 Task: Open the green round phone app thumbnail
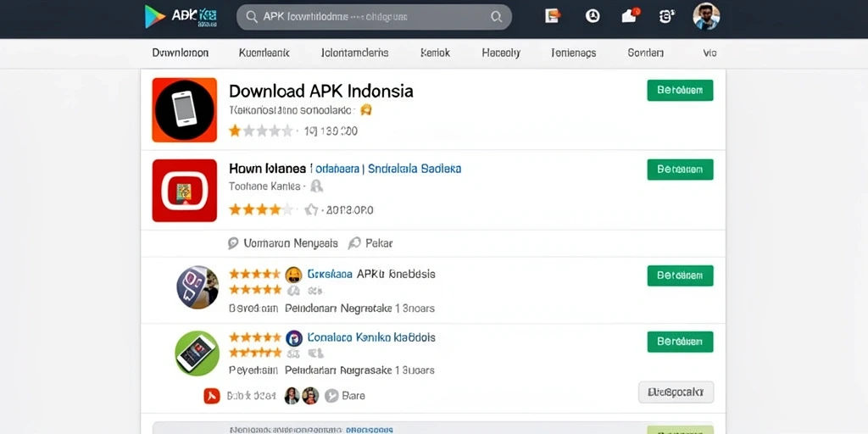pyautogui.click(x=197, y=353)
